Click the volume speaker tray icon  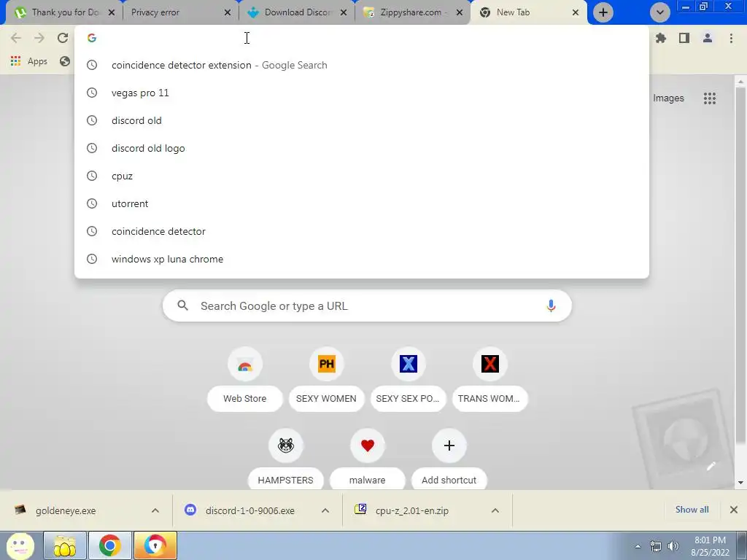(x=673, y=546)
